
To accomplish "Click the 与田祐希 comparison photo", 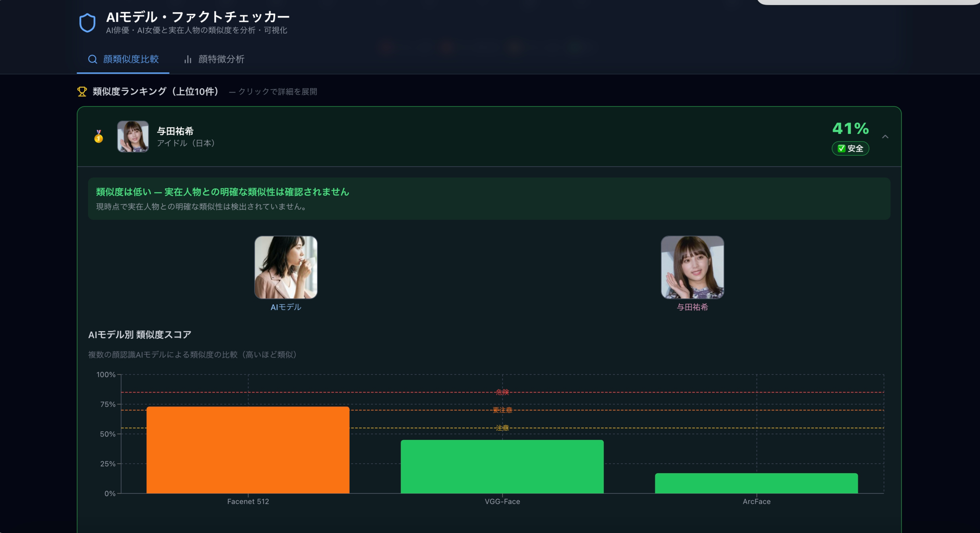I will click(692, 267).
